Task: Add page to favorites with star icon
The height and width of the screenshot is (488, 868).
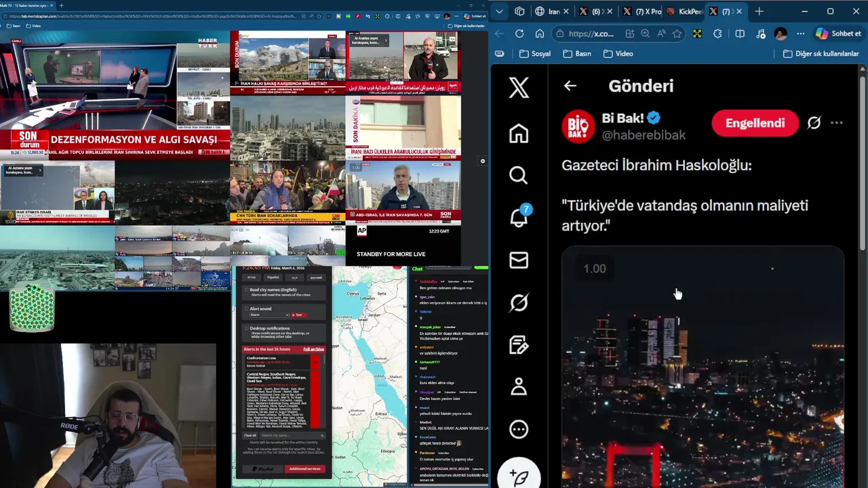Action: coord(677,33)
